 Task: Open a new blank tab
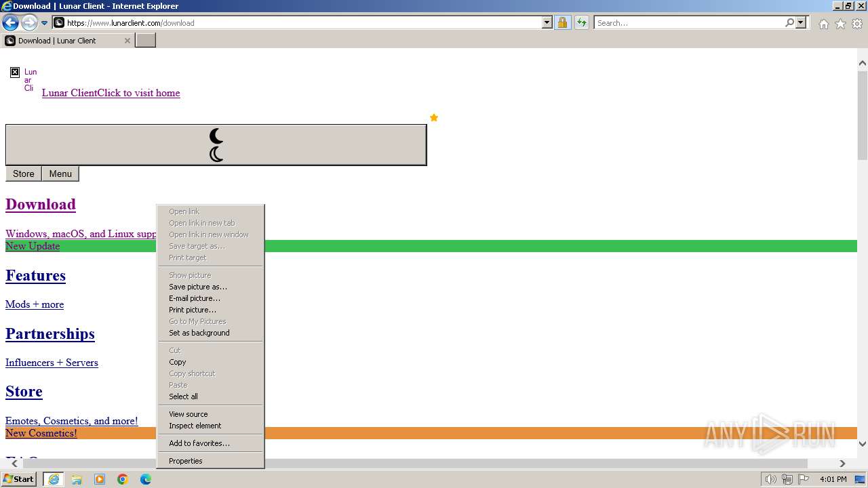tap(146, 41)
